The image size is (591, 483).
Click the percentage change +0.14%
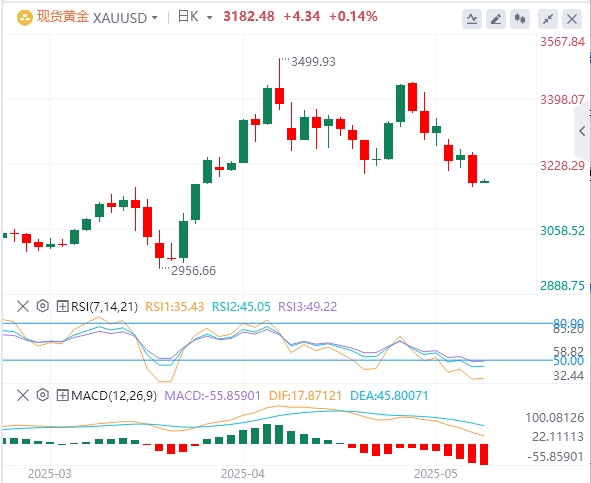(x=353, y=17)
